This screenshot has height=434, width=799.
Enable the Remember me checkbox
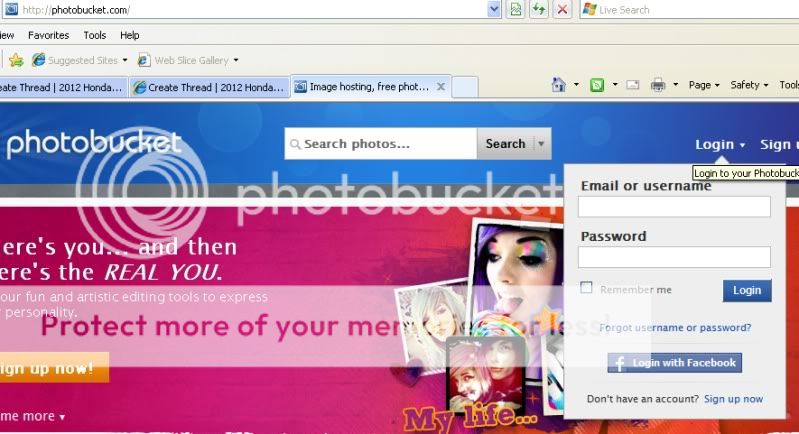pyautogui.click(x=587, y=288)
